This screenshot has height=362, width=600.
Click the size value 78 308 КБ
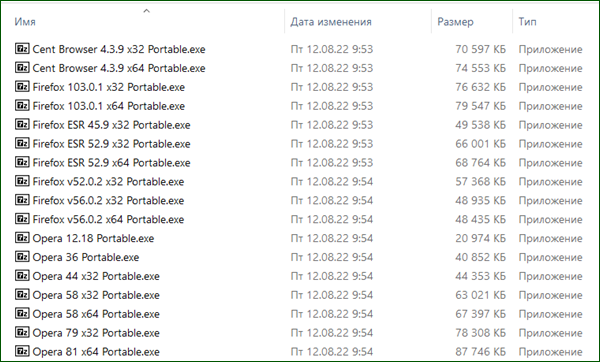tap(481, 333)
